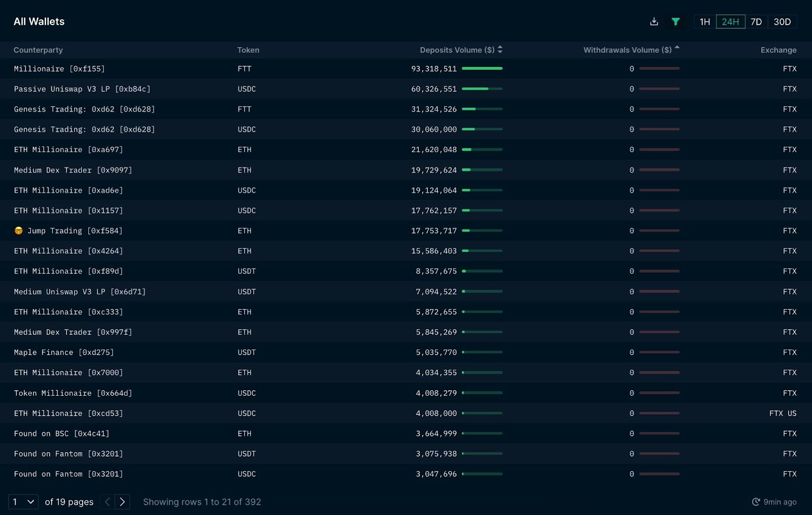
Task: Click USDC token in Passive Uniswap row
Action: [x=247, y=89]
